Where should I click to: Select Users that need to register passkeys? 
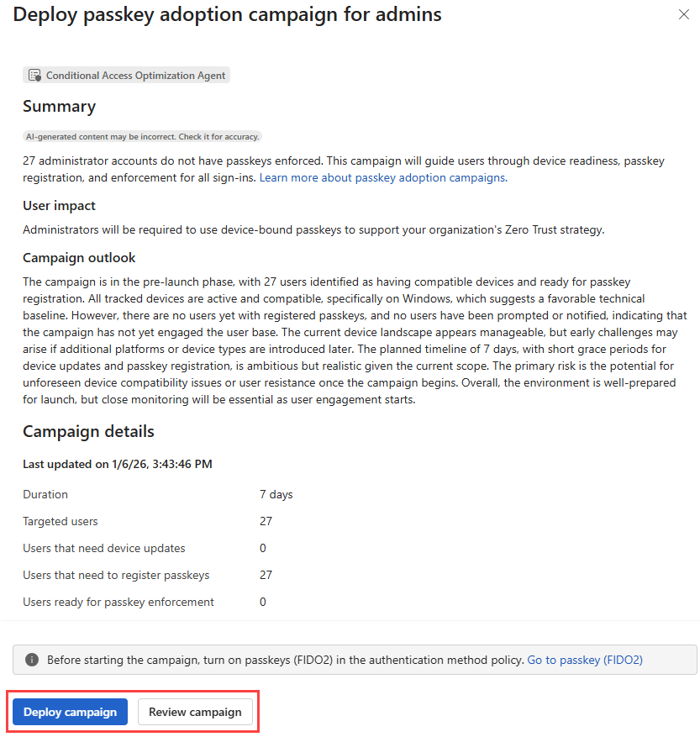coord(116,575)
